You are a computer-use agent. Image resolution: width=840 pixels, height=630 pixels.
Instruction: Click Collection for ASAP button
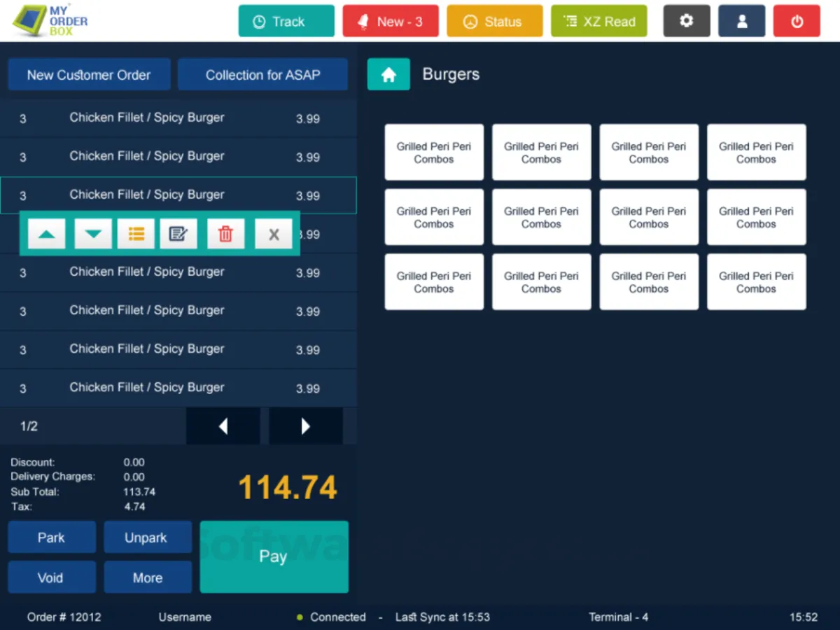coord(262,75)
